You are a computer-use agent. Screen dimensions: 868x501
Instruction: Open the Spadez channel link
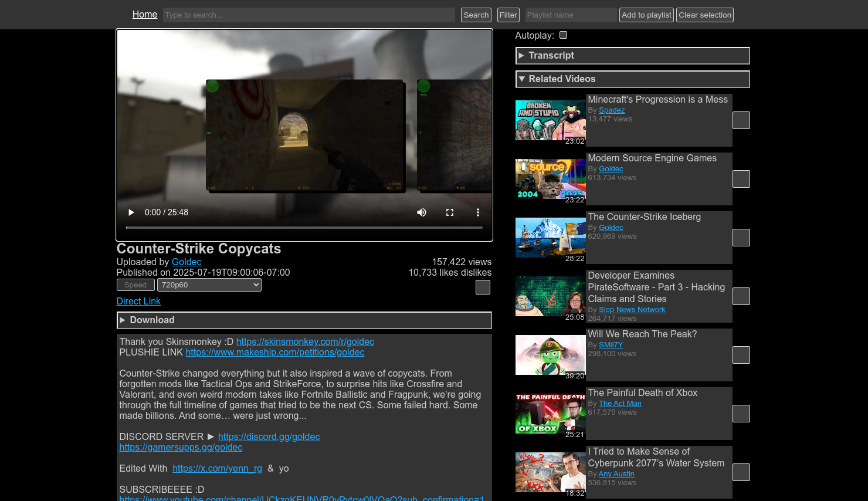[x=612, y=110]
